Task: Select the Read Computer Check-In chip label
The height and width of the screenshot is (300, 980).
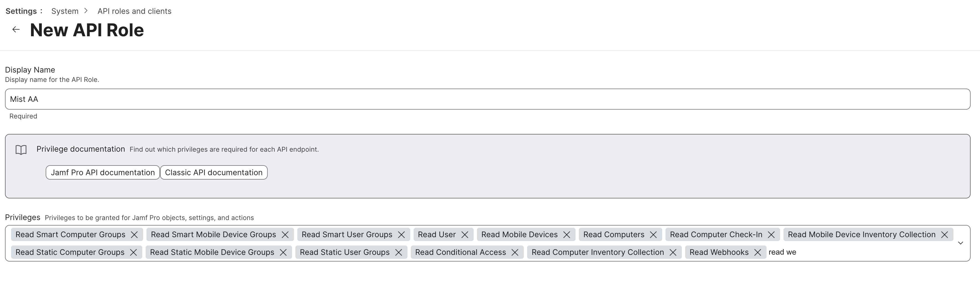Action: (716, 234)
